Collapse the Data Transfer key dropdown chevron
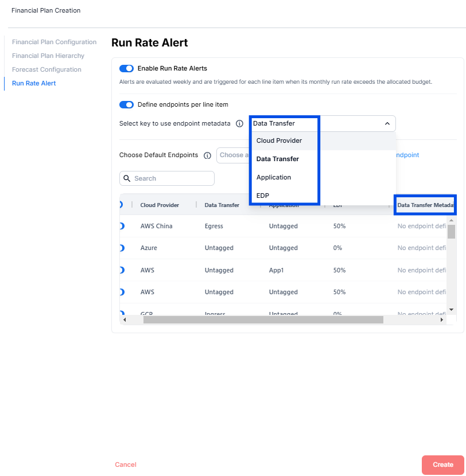Image resolution: width=466 pixels, height=476 pixels. point(387,124)
